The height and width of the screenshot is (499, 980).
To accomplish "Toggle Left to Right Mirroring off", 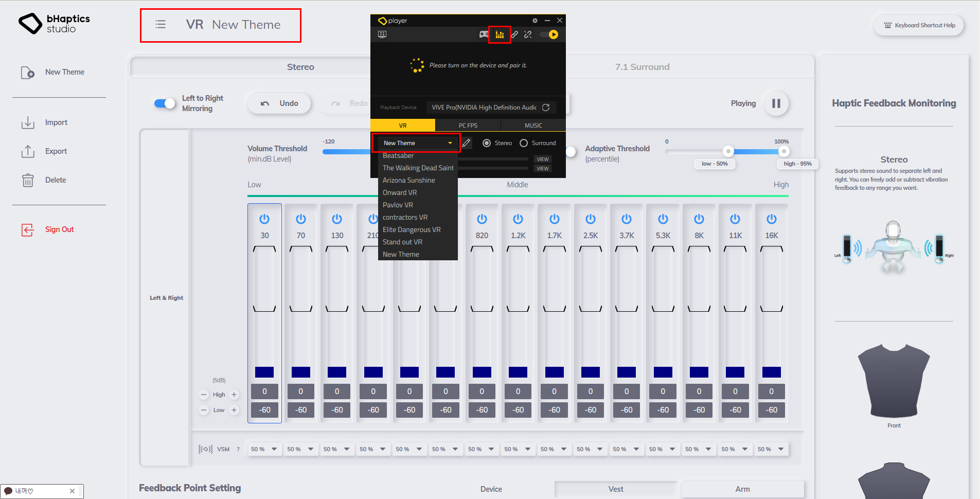I will (164, 103).
